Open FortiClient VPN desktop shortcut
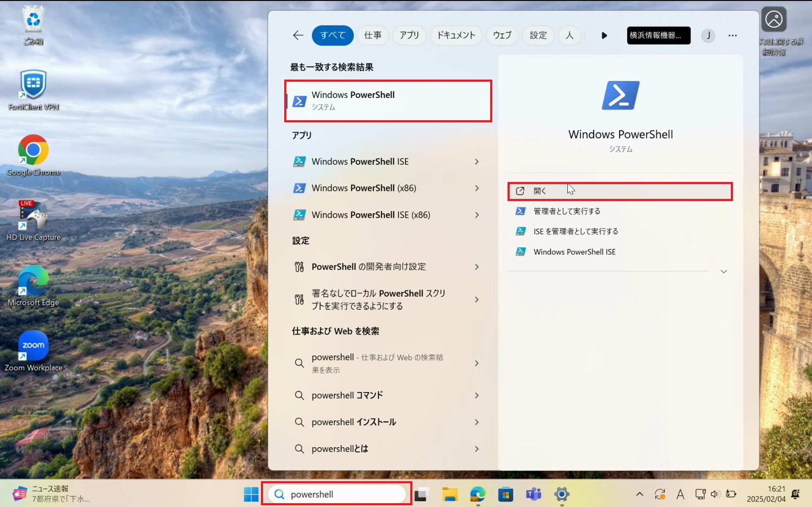 (33, 90)
